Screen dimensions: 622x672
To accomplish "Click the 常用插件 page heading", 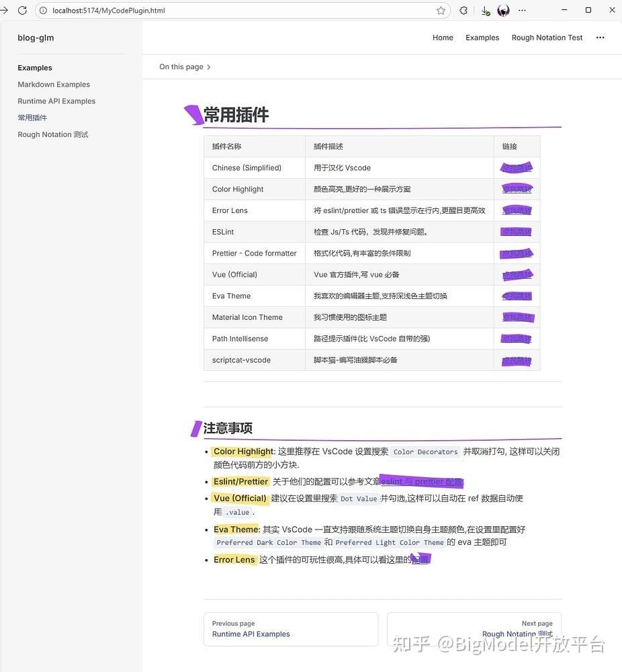I will (236, 115).
